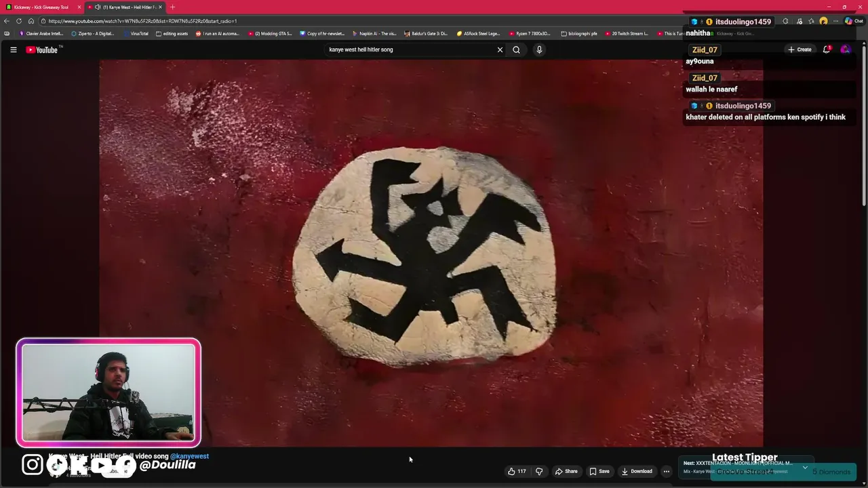This screenshot has height=488, width=868.
Task: Click the @kanyewest channel link
Action: (189, 456)
